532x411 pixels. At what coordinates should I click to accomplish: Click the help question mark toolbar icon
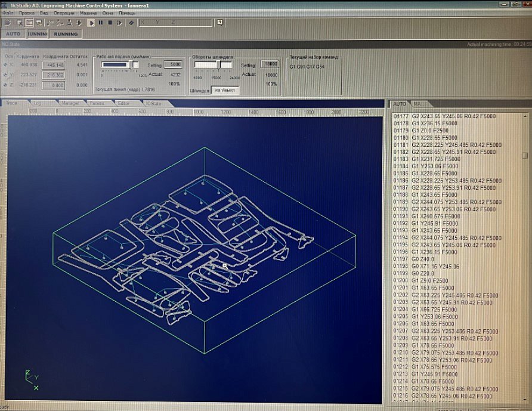220,23
